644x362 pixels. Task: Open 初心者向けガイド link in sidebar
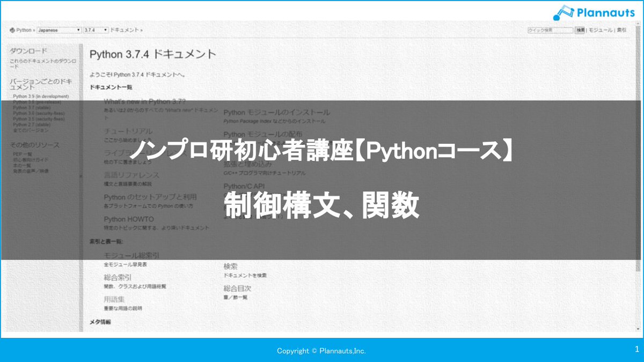[x=31, y=159]
